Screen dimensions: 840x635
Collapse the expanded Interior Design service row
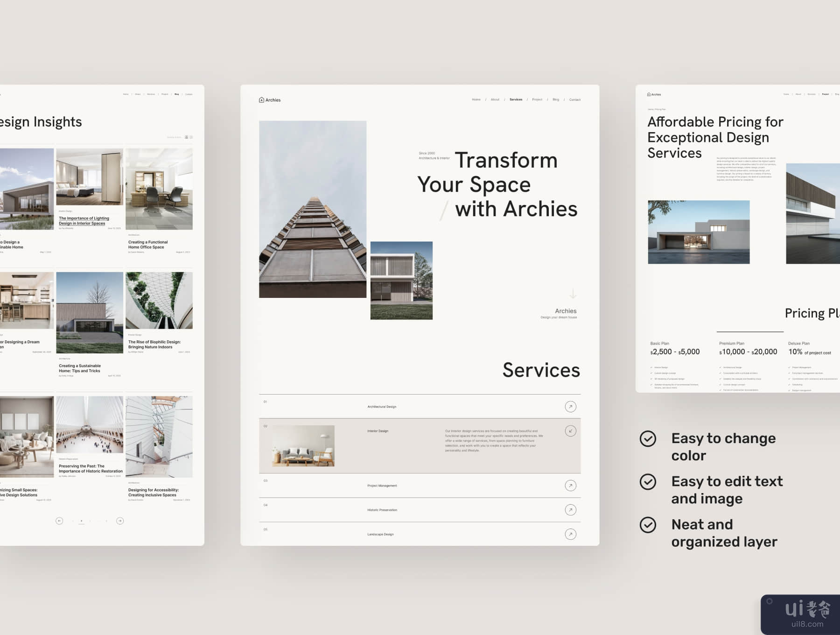[570, 431]
